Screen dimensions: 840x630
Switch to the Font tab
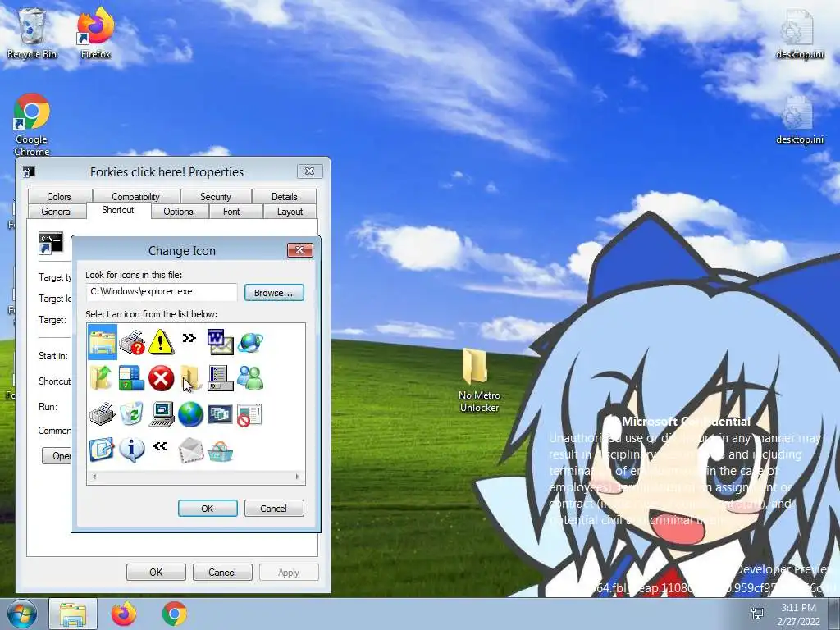point(231,212)
